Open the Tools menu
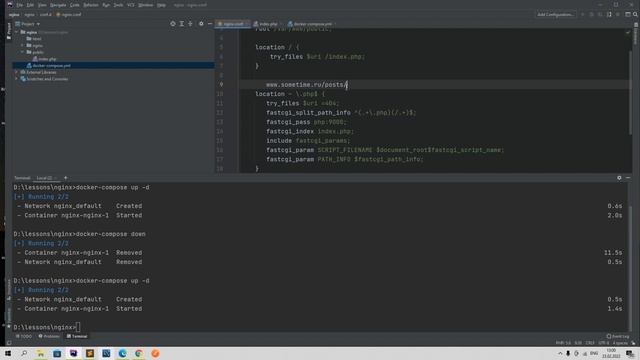 tap(118, 5)
